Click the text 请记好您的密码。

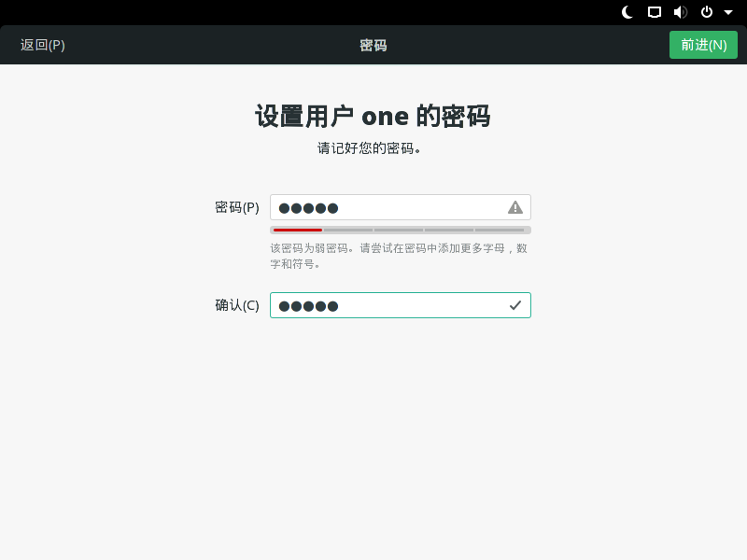369,148
